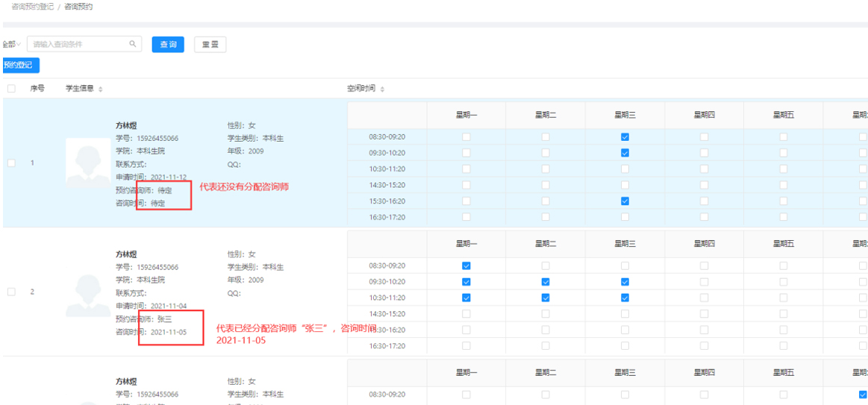Screen dimensions: 868x405
Task: Check 星期五 14:30-15:20 in row 1
Action: [x=784, y=185]
